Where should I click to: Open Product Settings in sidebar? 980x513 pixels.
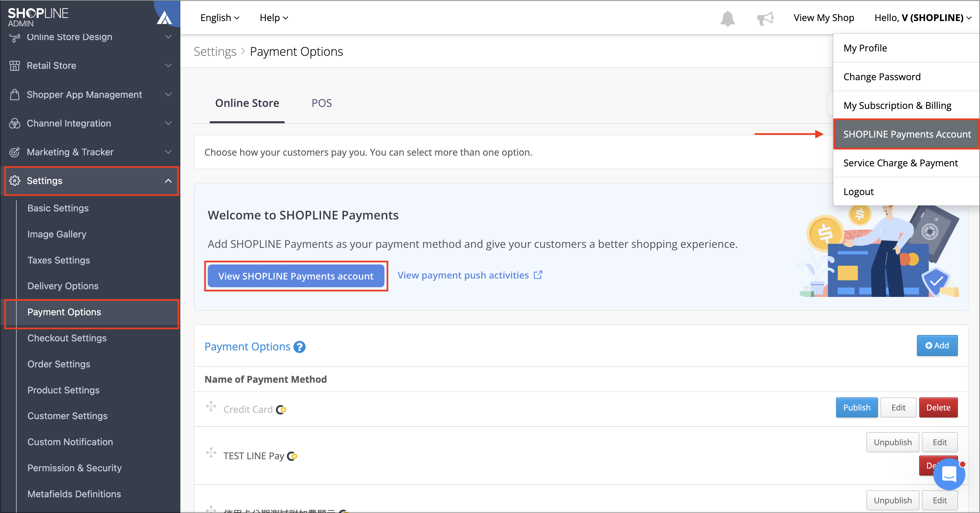[x=63, y=390]
